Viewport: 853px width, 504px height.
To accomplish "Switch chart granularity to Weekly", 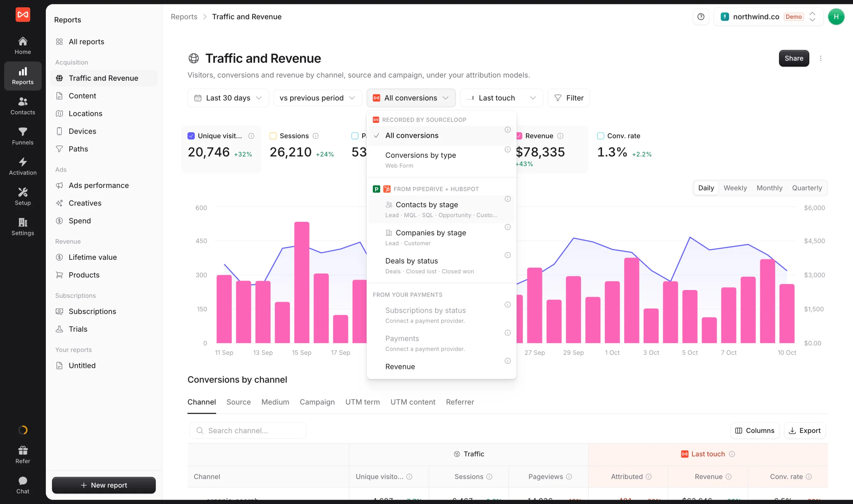I will [x=735, y=188].
